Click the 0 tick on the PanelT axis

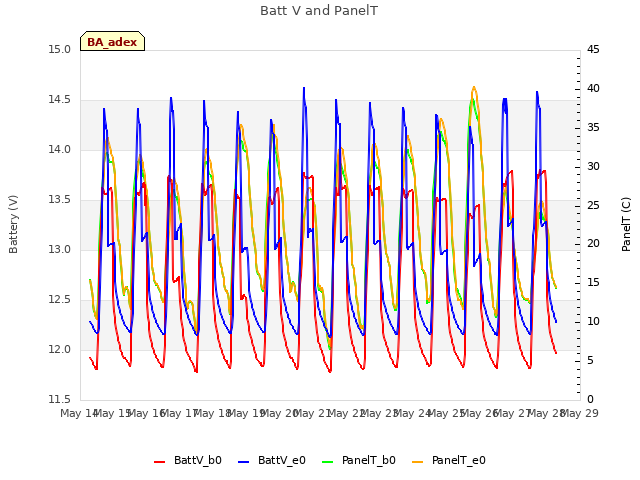pos(590,399)
